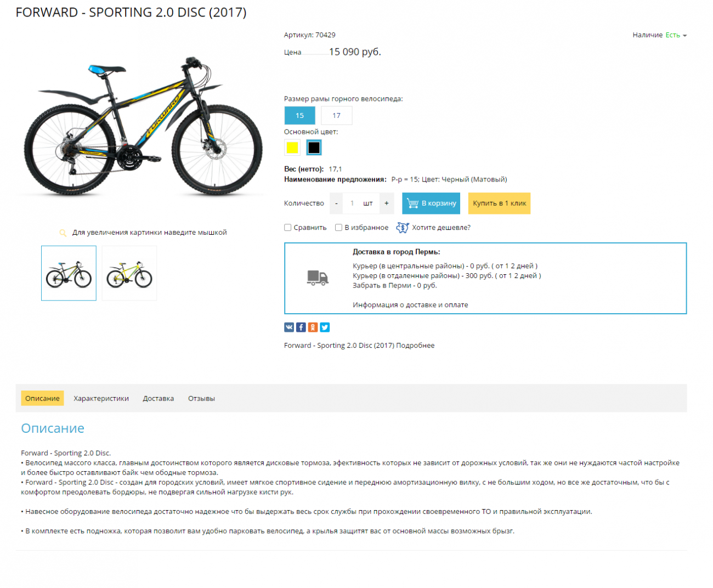Tick the 'В избранное' checkbox
Screen dimensions: 713x588
[x=338, y=228]
